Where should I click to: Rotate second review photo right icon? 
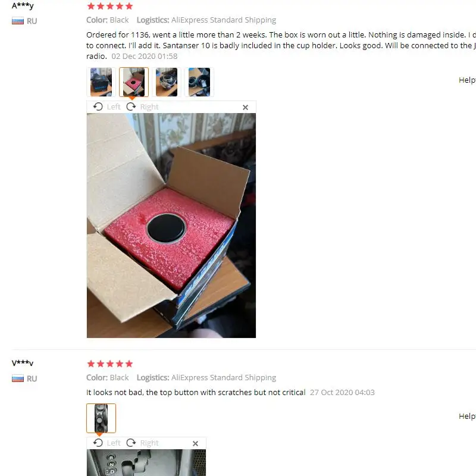pos(131,443)
